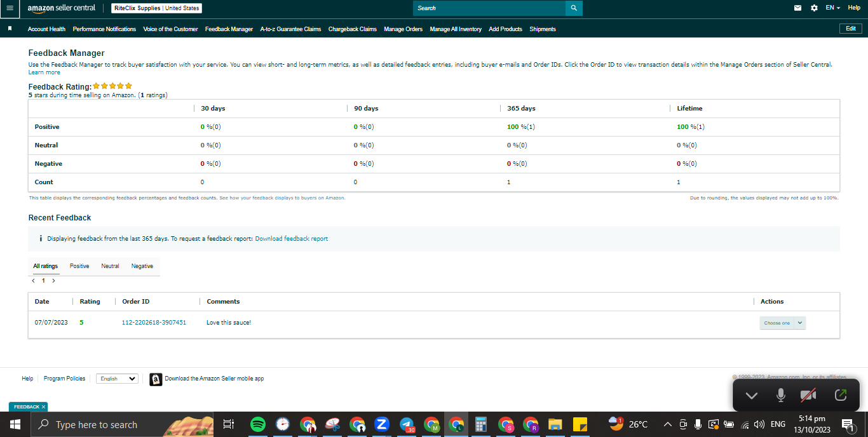Click the microphone icon in the floating meeting bar
Viewport: 868px width, 437px height.
pyautogui.click(x=781, y=395)
